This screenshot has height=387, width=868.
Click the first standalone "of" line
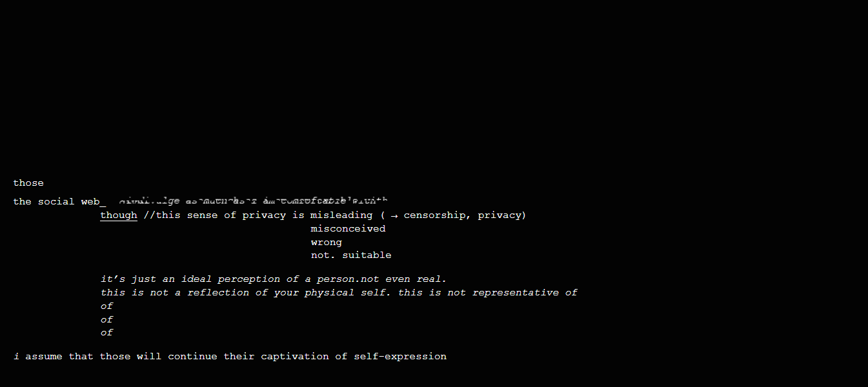click(106, 306)
